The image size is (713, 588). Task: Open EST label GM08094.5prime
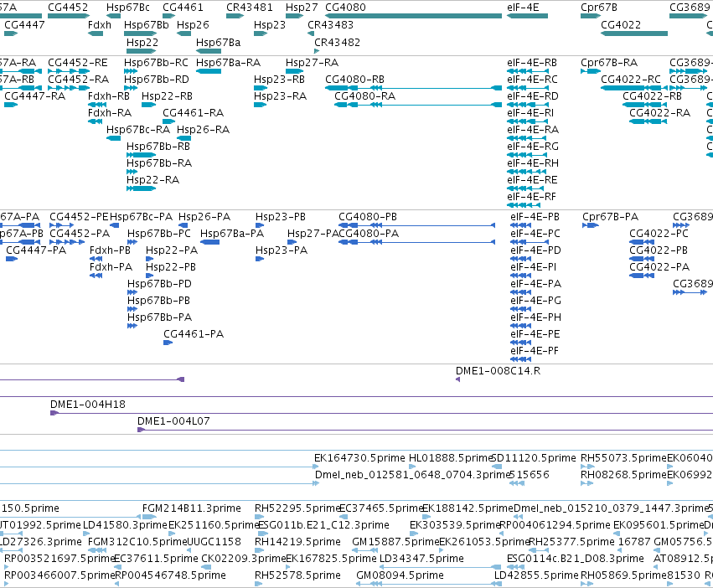pyautogui.click(x=400, y=575)
